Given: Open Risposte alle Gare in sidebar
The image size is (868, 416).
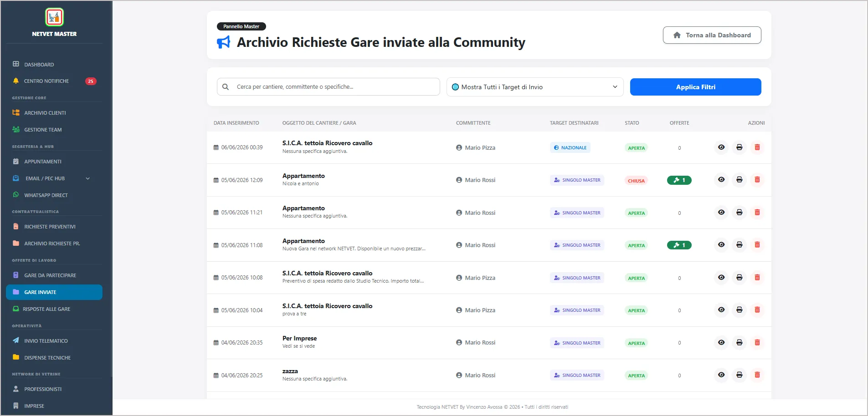Looking at the screenshot, I should pos(54,309).
